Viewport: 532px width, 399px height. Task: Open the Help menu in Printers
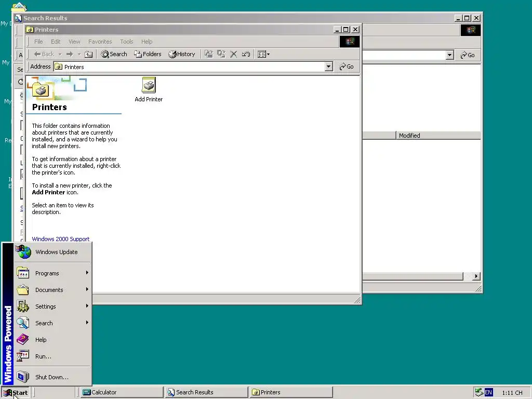[x=147, y=42]
